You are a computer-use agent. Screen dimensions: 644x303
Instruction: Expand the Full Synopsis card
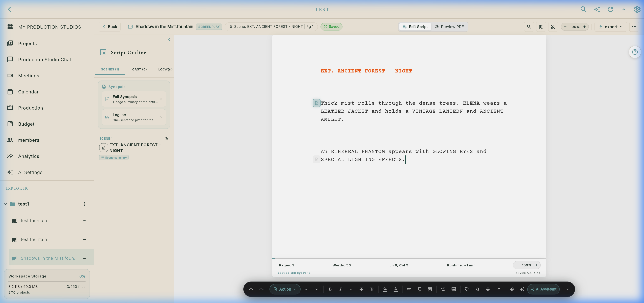point(134,99)
